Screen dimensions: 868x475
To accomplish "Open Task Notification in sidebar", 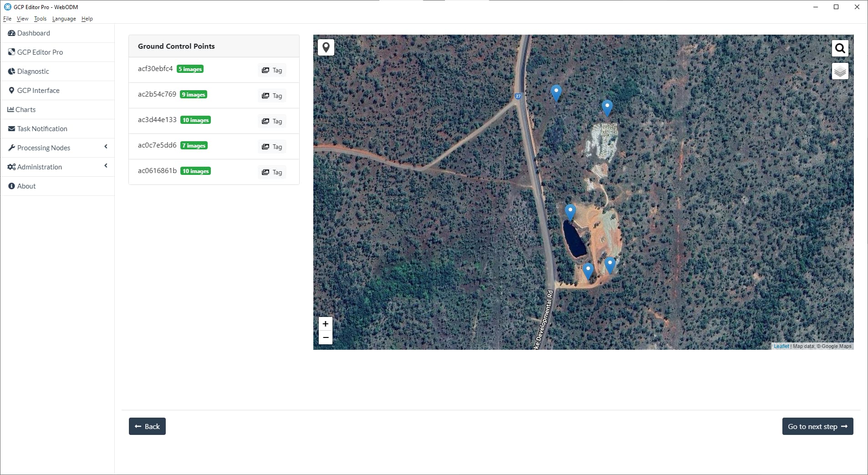I will pos(42,128).
